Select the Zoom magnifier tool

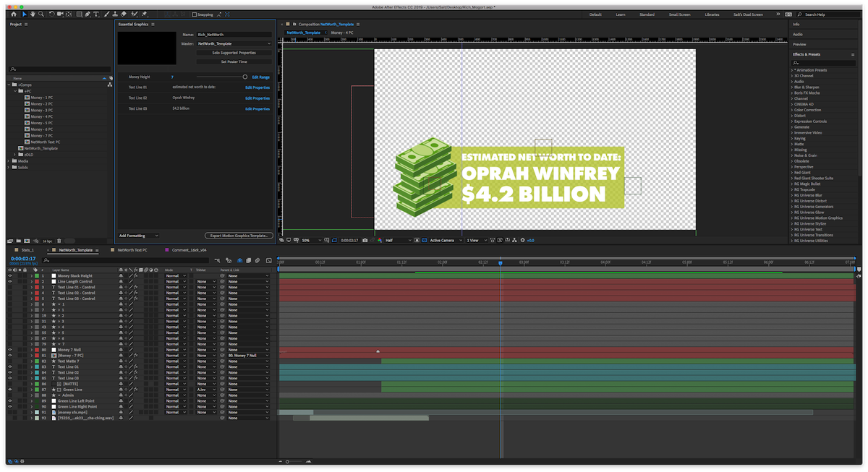click(x=41, y=14)
